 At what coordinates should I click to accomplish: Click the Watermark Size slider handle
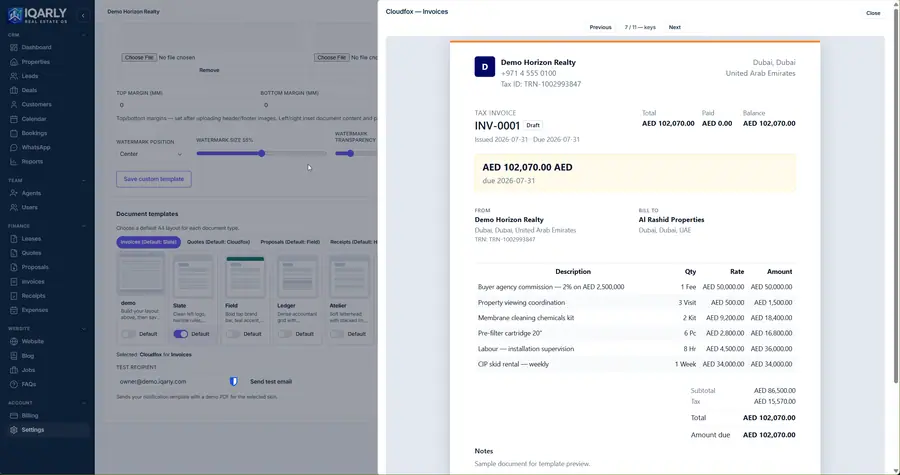coord(262,153)
